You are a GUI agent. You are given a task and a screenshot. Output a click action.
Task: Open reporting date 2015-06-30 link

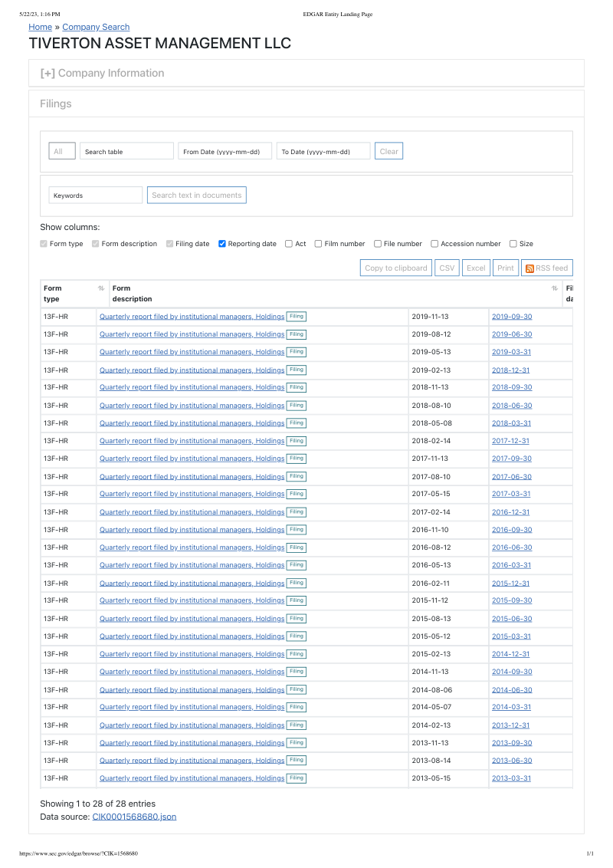coord(512,618)
